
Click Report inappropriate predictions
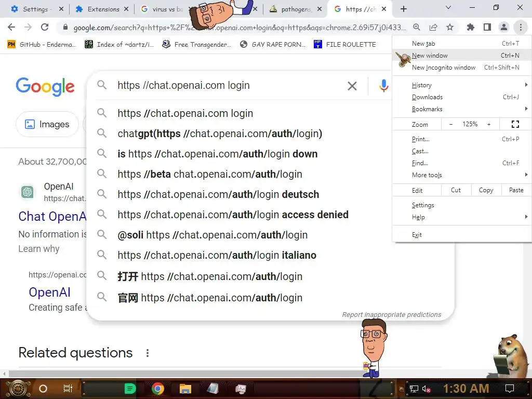point(392,314)
